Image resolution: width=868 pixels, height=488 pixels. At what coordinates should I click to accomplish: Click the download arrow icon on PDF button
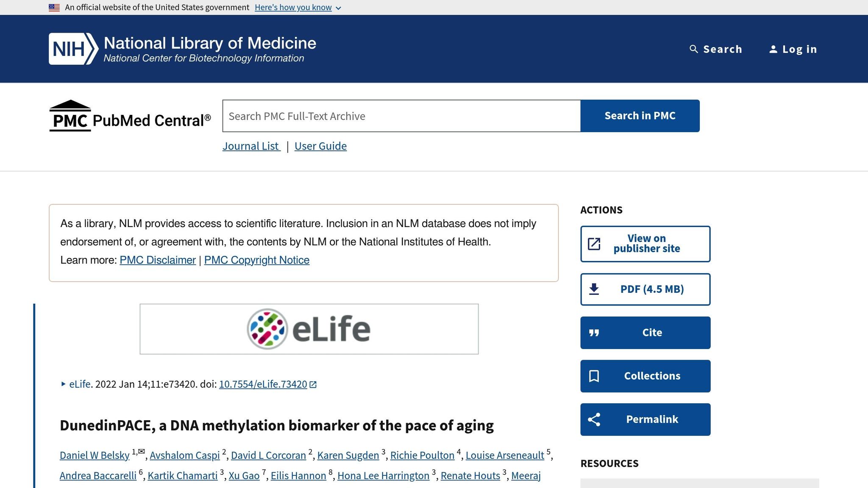pos(594,289)
